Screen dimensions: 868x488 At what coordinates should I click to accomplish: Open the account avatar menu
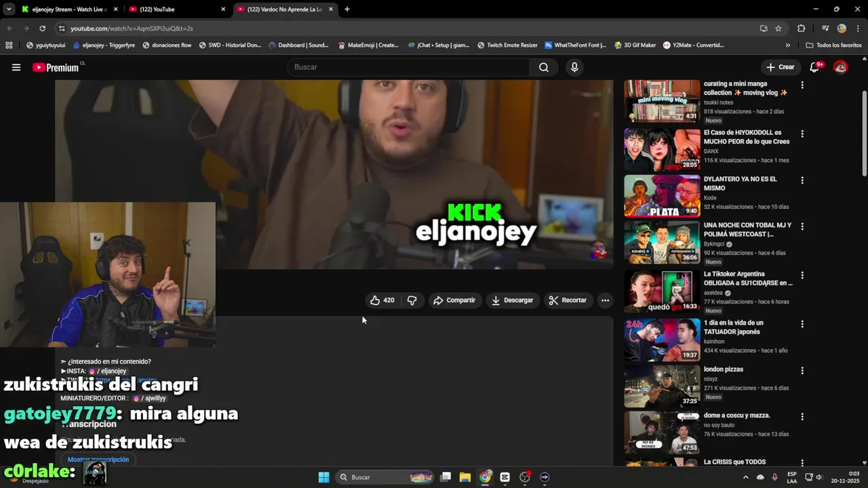pyautogui.click(x=840, y=67)
